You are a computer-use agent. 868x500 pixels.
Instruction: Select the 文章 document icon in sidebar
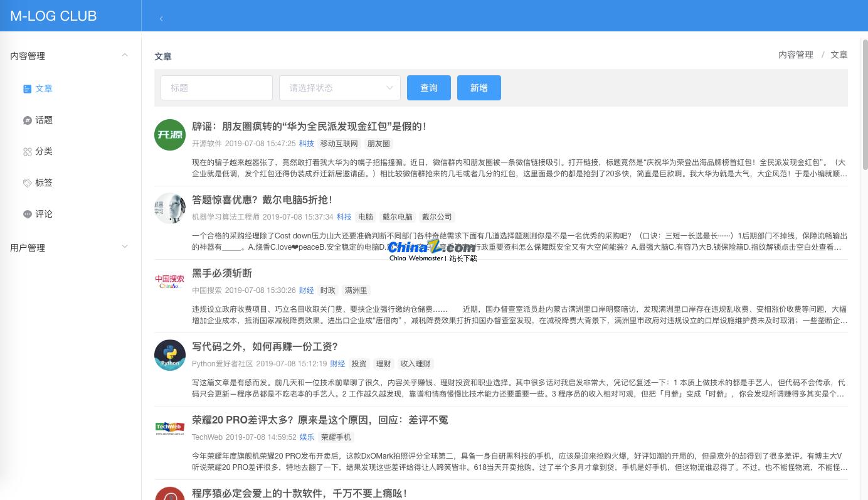point(27,88)
